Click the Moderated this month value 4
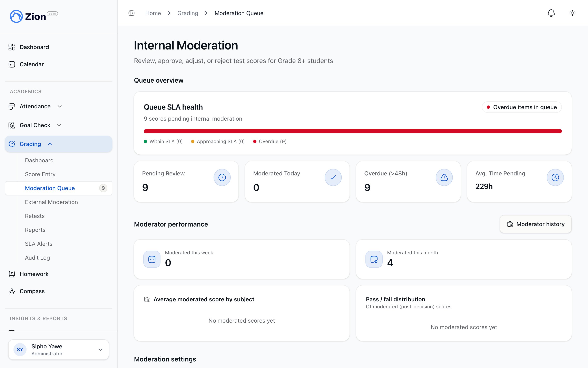Screen dimensions: 588x368 coord(390,263)
